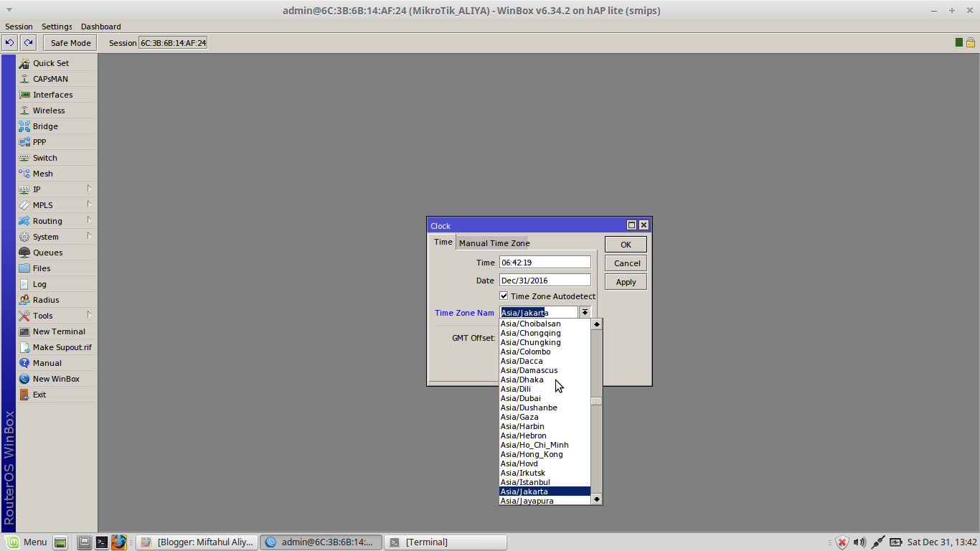Click the Time Zone Name dropdown arrow

(x=585, y=312)
